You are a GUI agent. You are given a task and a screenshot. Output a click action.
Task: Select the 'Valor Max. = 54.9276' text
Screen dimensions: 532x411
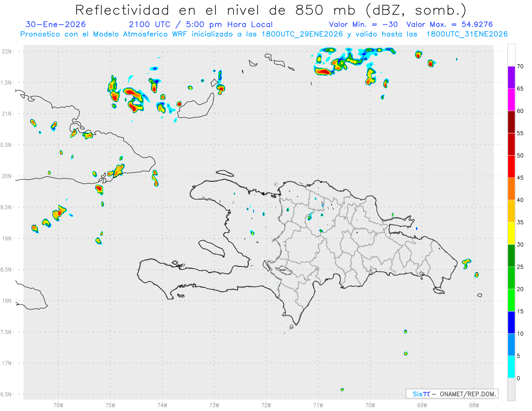[450, 24]
